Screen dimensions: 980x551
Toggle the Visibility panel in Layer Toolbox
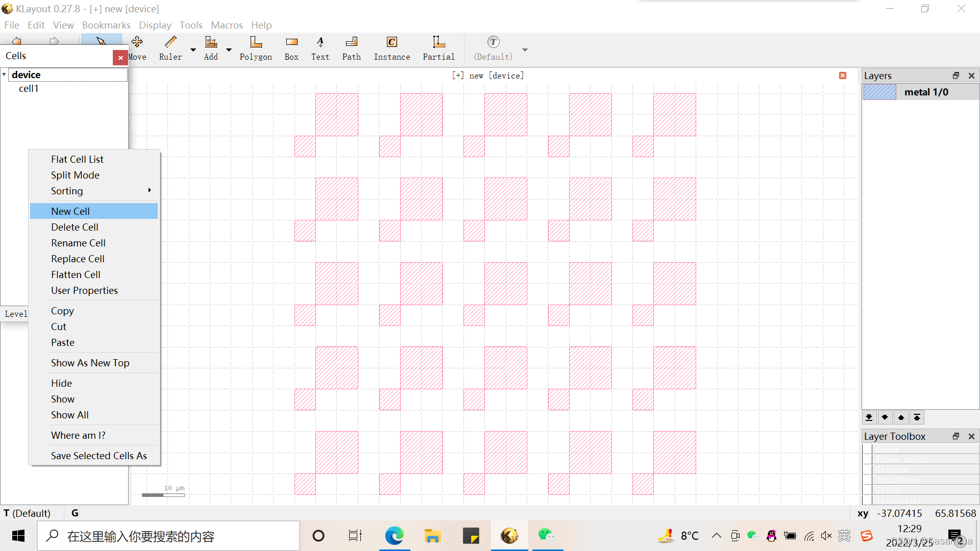coord(868,500)
